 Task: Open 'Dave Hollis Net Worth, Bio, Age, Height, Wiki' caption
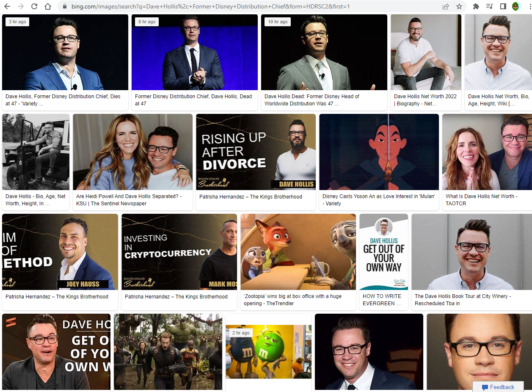pos(499,100)
